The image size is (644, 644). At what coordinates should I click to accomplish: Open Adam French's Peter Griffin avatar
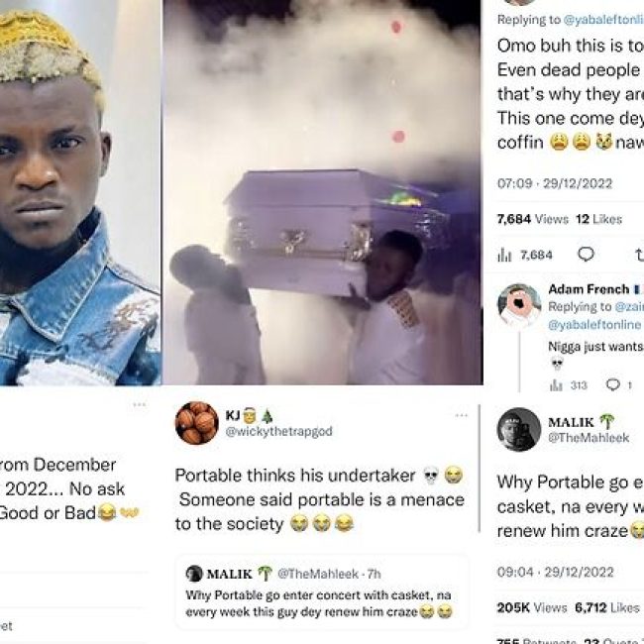click(x=519, y=305)
